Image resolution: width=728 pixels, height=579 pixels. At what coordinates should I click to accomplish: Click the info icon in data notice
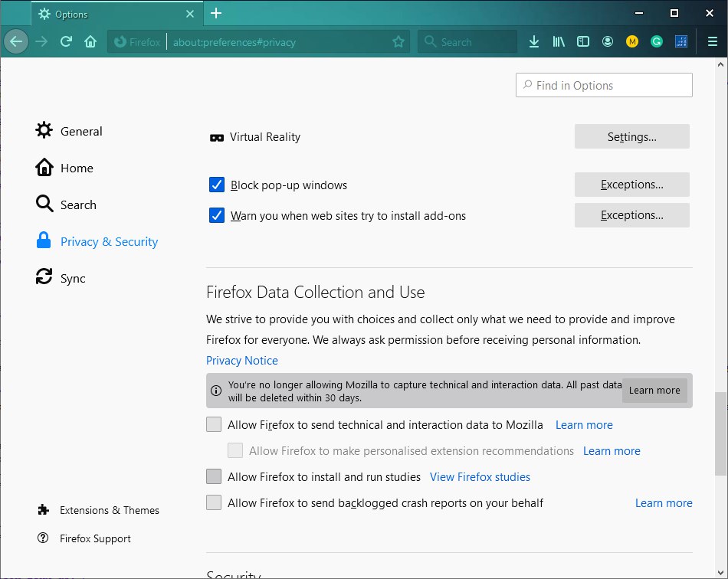(x=216, y=391)
